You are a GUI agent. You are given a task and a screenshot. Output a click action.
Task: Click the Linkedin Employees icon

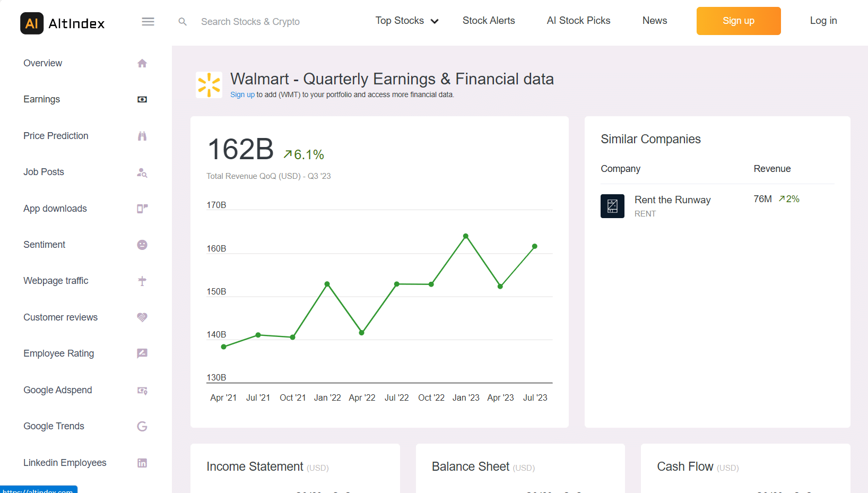(x=142, y=463)
